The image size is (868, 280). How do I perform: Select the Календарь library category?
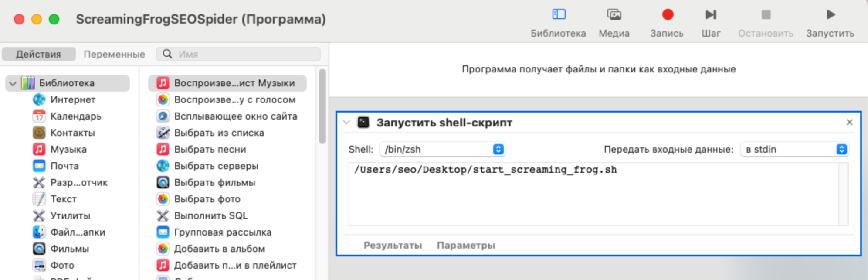coord(75,116)
